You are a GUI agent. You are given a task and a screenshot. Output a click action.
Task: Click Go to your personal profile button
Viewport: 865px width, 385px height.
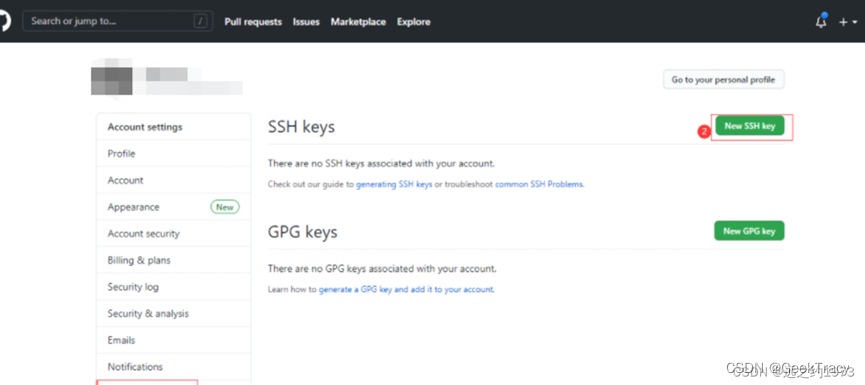point(723,79)
